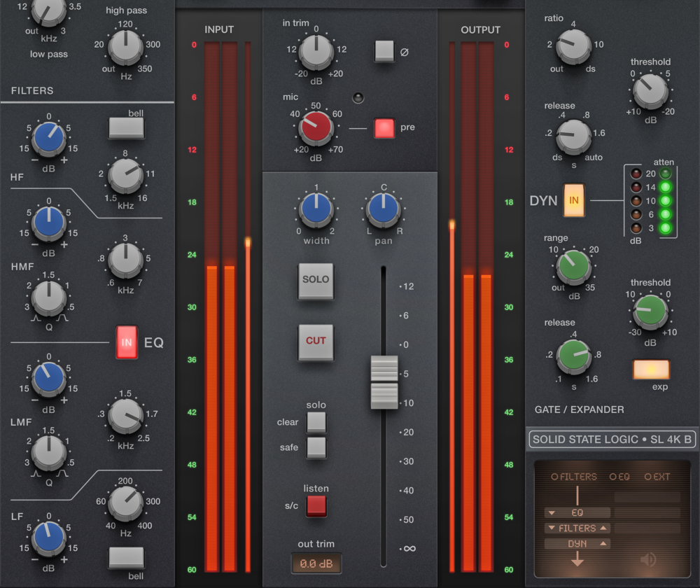Click the out trim 0.0 dB field
The image size is (700, 588).
pos(316,563)
